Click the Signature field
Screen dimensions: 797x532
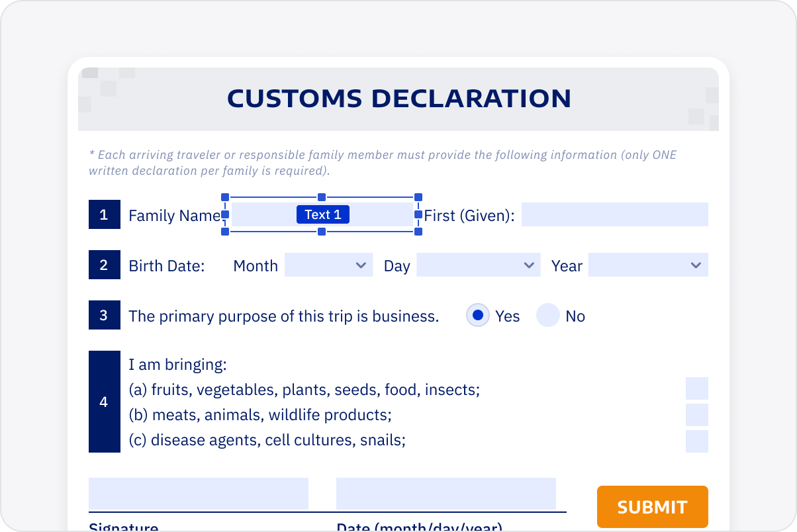pos(199,494)
